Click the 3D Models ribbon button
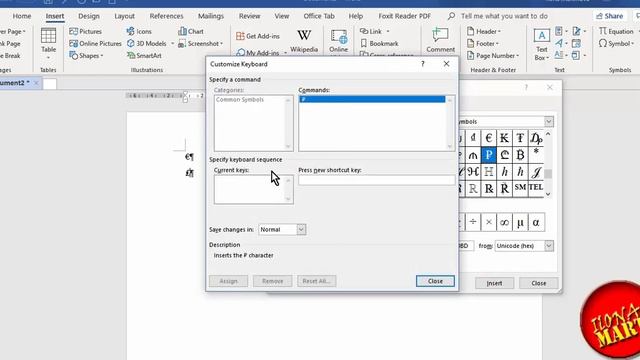This screenshot has height=360, width=640. pyautogui.click(x=147, y=43)
